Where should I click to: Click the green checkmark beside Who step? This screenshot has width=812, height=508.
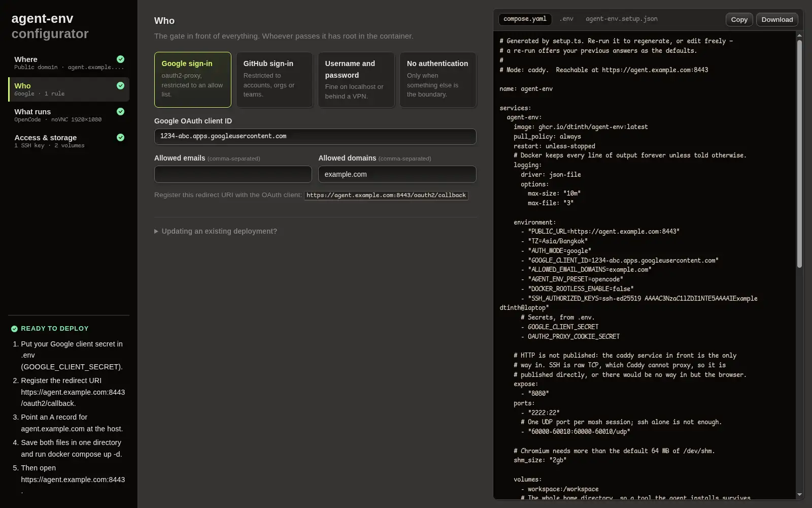pyautogui.click(x=120, y=85)
